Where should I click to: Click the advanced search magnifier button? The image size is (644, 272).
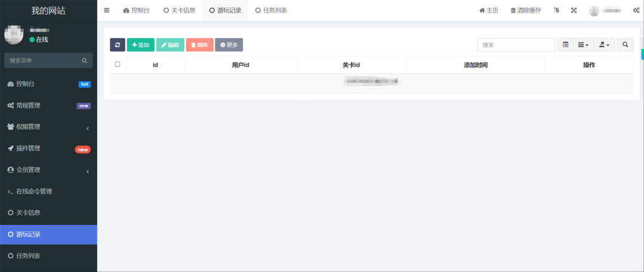coord(625,45)
